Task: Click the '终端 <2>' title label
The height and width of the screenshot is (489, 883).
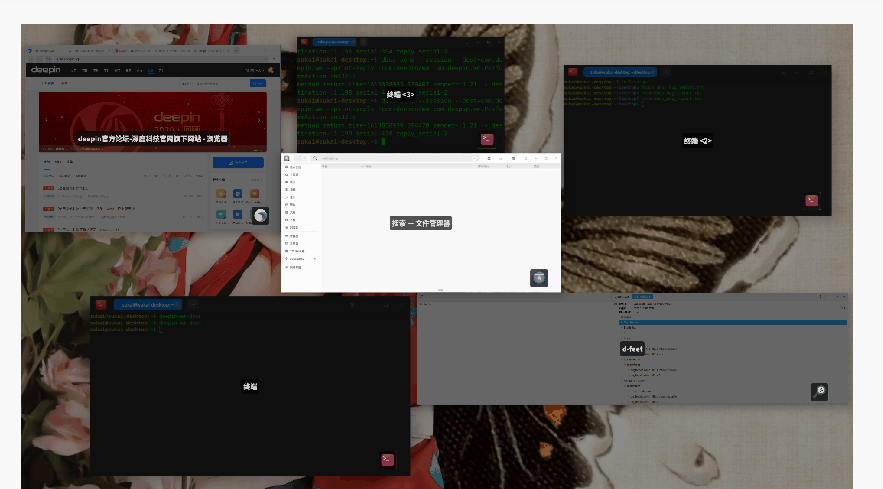Action: tap(697, 141)
